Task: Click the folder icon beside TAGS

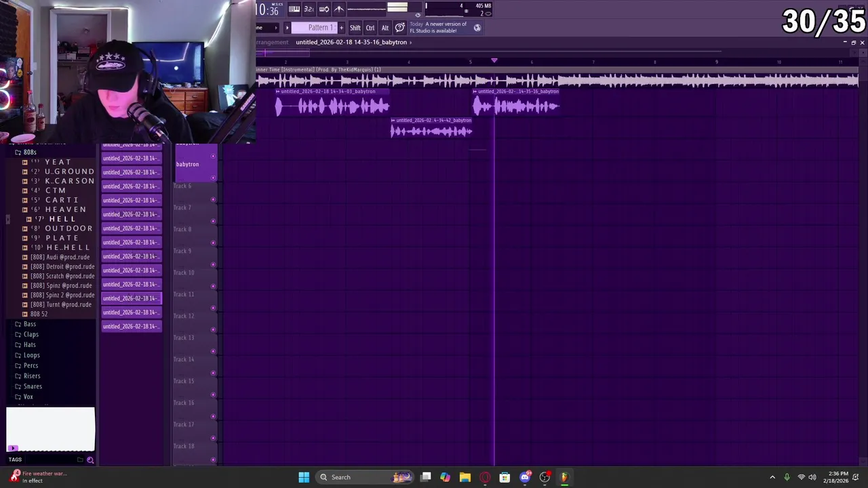Action: click(80, 460)
